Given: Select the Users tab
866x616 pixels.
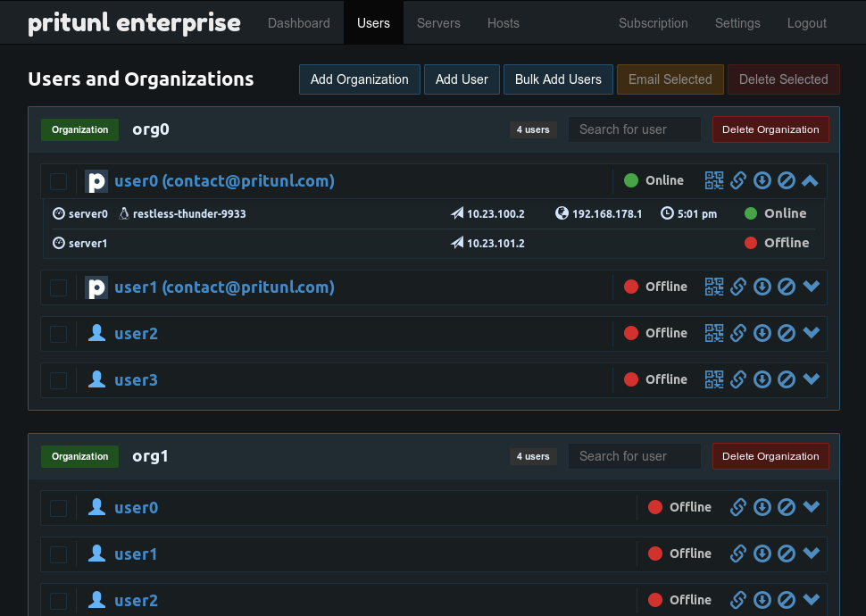Looking at the screenshot, I should pos(373,22).
